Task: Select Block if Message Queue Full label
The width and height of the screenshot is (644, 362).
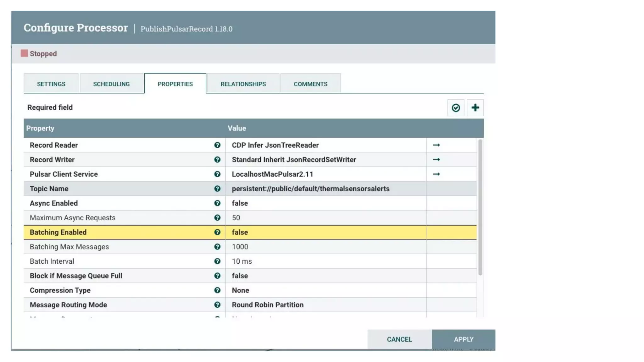Action: pos(76,276)
